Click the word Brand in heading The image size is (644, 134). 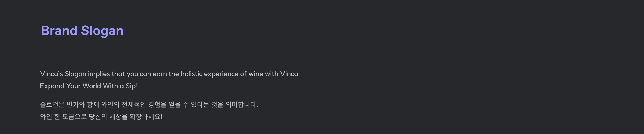[x=59, y=31]
